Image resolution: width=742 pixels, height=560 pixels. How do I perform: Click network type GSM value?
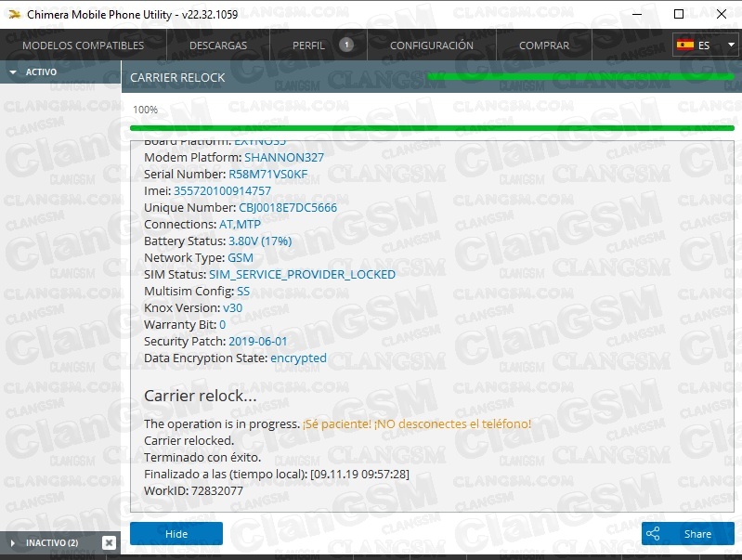[240, 257]
